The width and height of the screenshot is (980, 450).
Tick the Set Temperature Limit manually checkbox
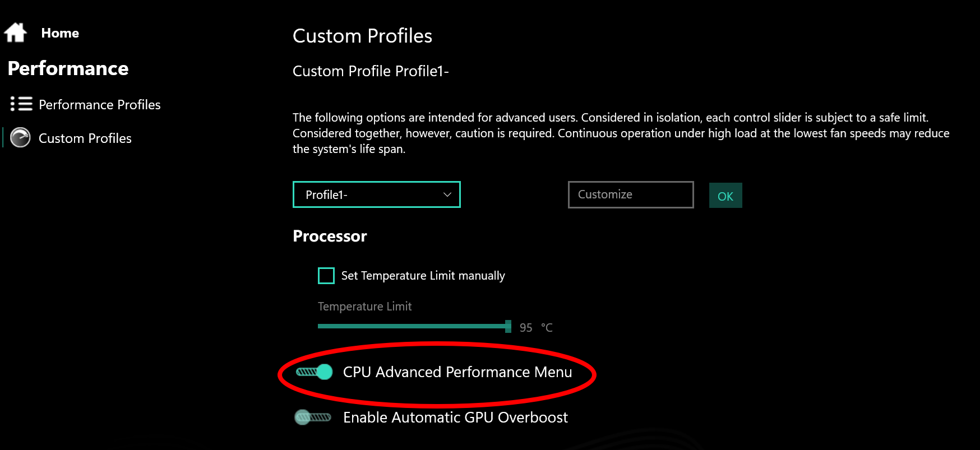pos(326,276)
